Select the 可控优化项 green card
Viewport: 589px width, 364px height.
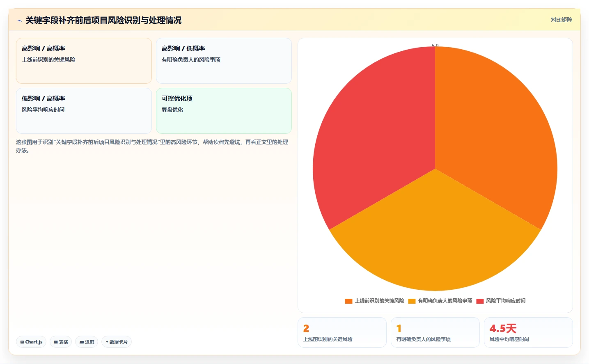point(224,111)
